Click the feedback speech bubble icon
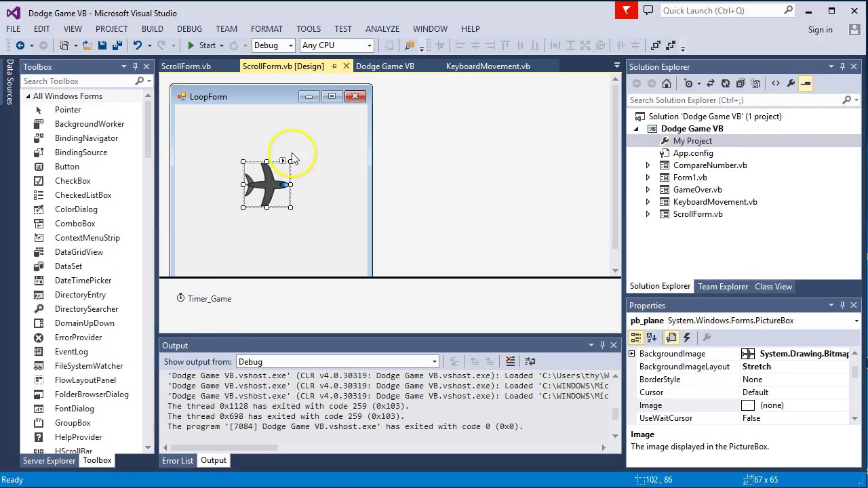The width and height of the screenshot is (868, 488). [x=648, y=10]
